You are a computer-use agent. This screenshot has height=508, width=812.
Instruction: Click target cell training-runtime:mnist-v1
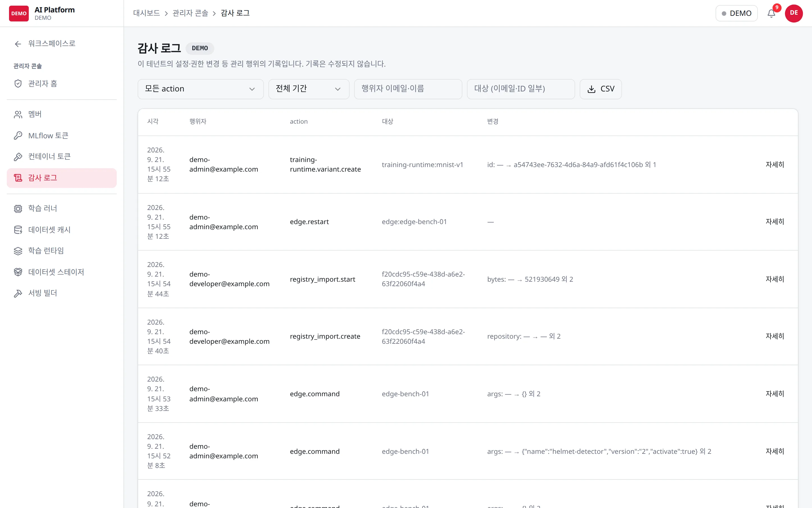point(422,165)
